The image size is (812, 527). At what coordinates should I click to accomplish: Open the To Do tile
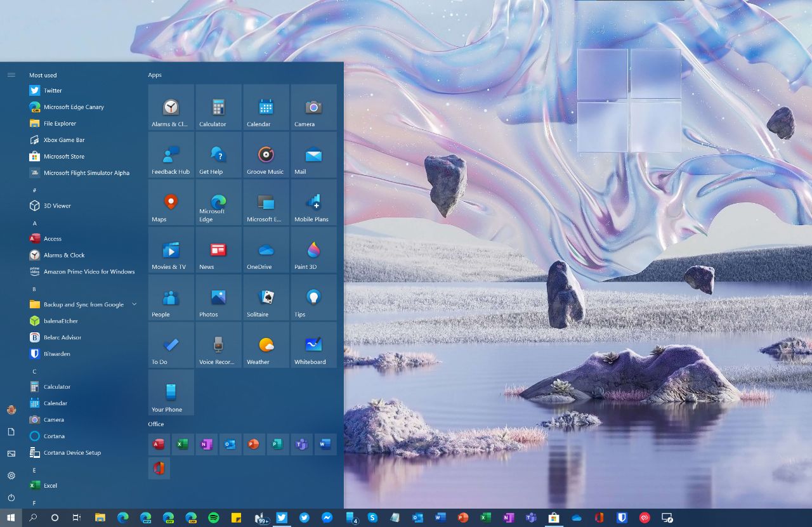171,345
